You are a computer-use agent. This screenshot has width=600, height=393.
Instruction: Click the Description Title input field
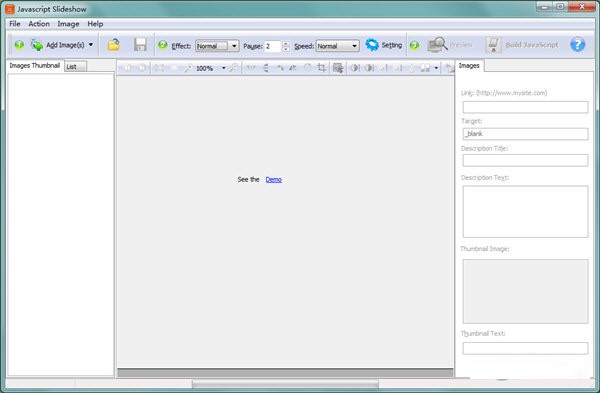pos(525,160)
